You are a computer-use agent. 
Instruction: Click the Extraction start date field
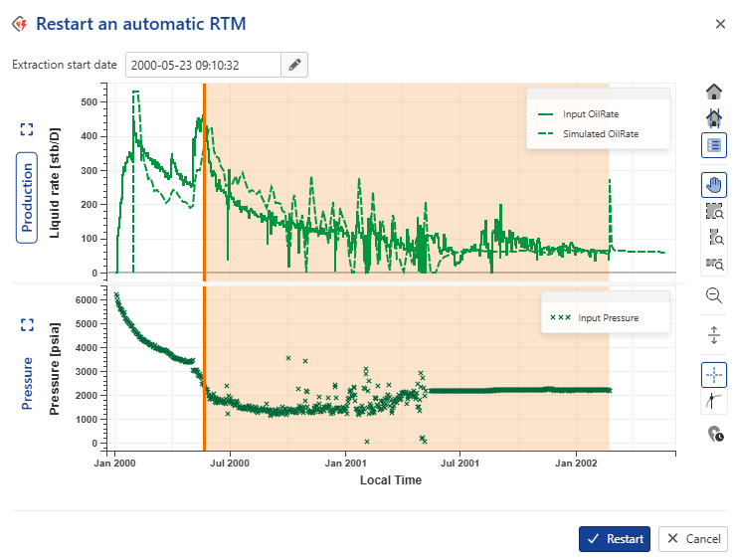click(203, 66)
